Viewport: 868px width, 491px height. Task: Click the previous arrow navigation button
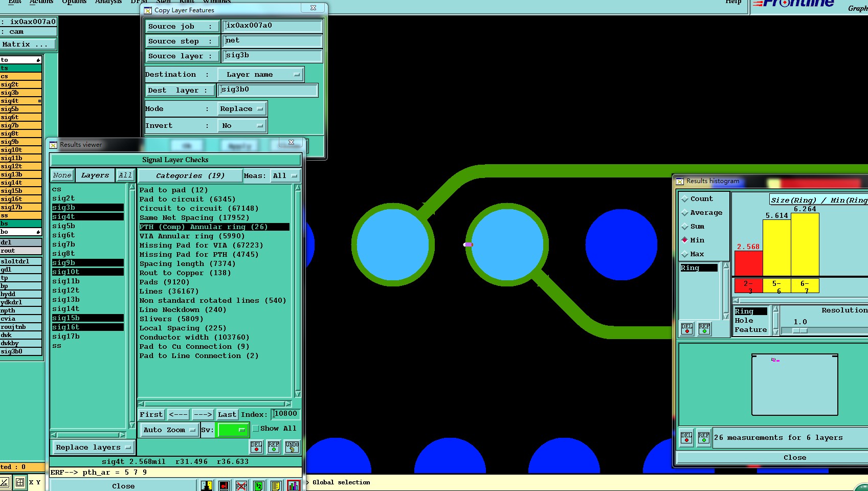coord(178,414)
